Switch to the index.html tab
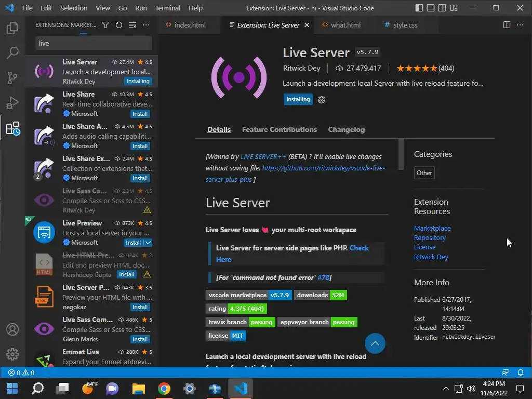The image size is (532, 399). pyautogui.click(x=190, y=25)
